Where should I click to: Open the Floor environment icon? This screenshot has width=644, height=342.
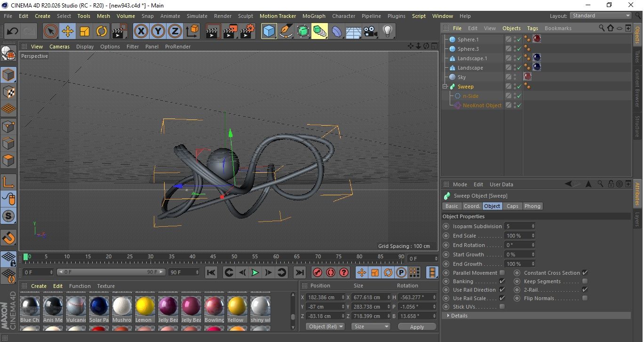(x=353, y=32)
